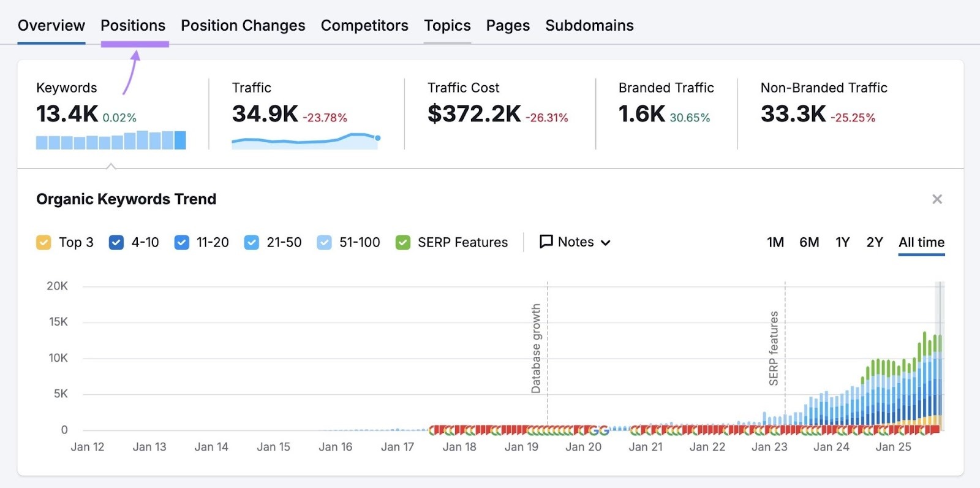Disable the SERP Features checkbox
This screenshot has height=488, width=980.
[402, 243]
